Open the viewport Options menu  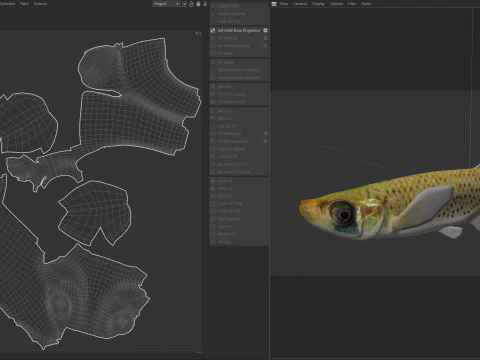336,4
